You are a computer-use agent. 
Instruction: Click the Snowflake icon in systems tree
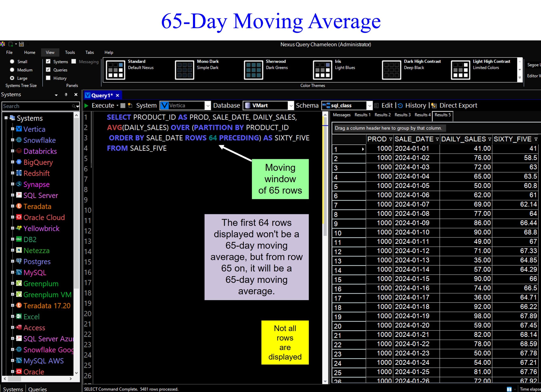[19, 140]
